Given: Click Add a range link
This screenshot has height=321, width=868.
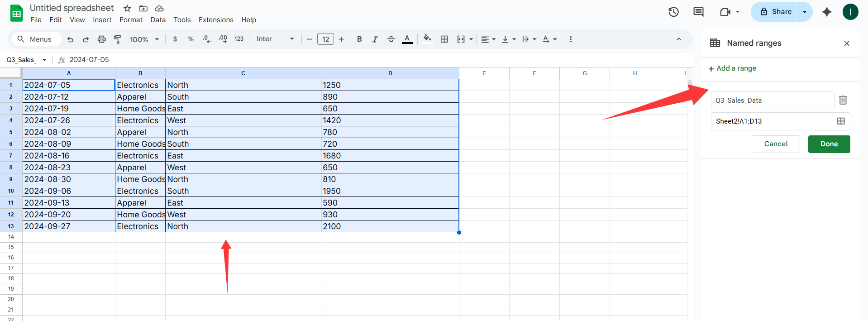Looking at the screenshot, I should 732,68.
